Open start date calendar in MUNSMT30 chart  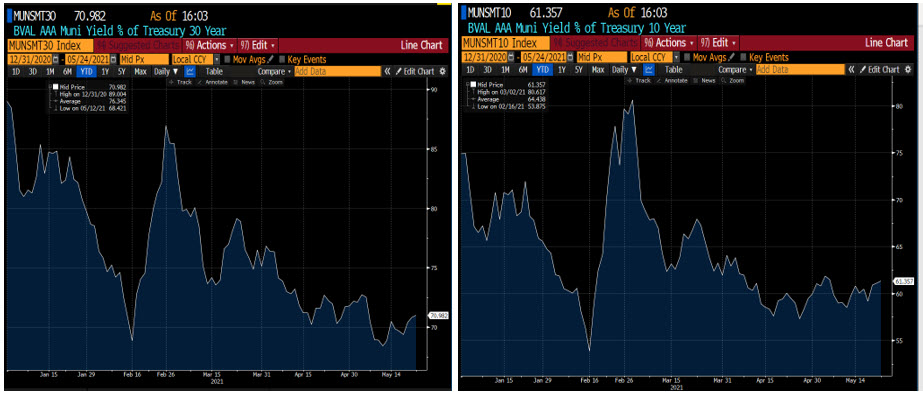[56, 59]
